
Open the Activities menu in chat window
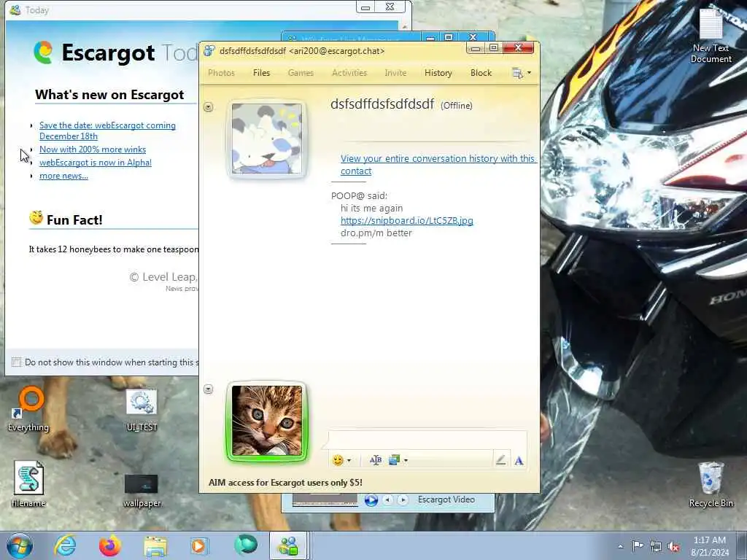pyautogui.click(x=349, y=73)
